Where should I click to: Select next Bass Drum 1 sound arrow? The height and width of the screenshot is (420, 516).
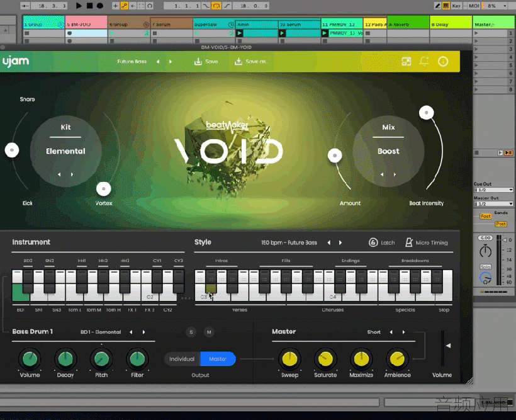(144, 332)
